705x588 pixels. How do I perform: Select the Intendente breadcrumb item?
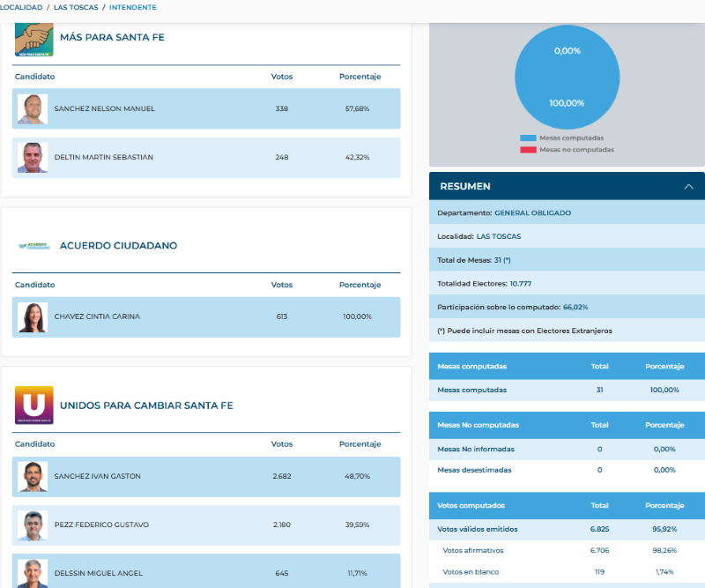tap(133, 7)
